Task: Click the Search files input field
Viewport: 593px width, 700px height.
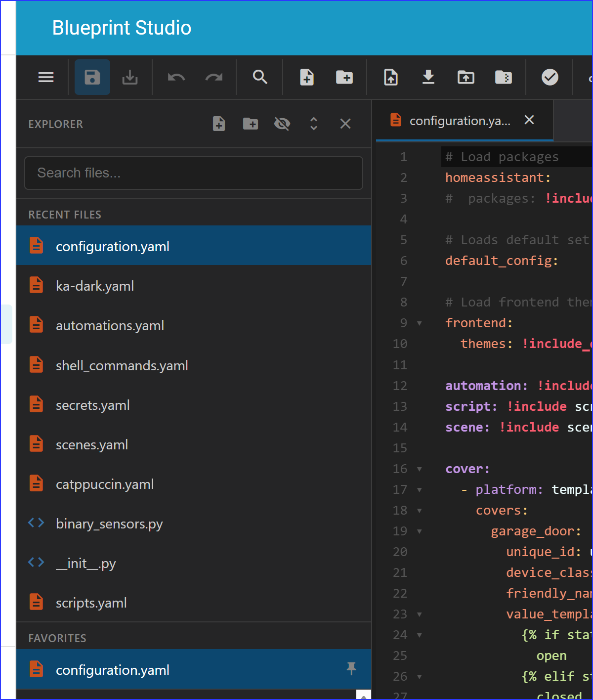Action: [194, 173]
